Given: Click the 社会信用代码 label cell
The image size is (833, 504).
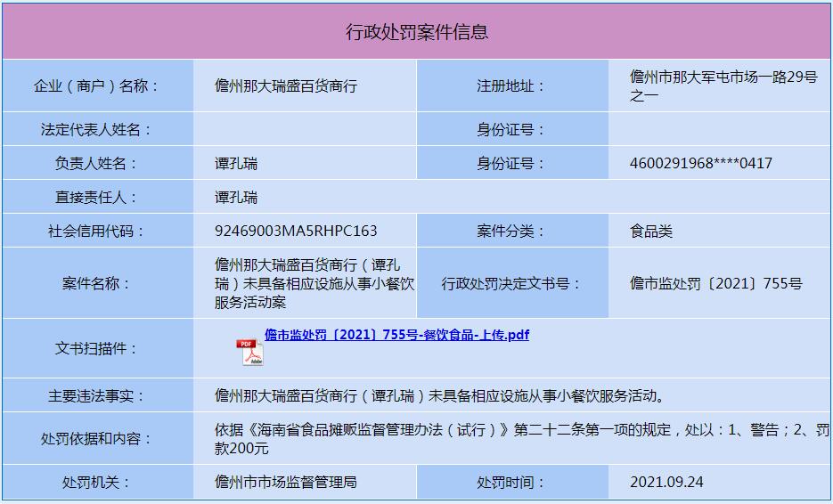Looking at the screenshot, I should point(97,231).
